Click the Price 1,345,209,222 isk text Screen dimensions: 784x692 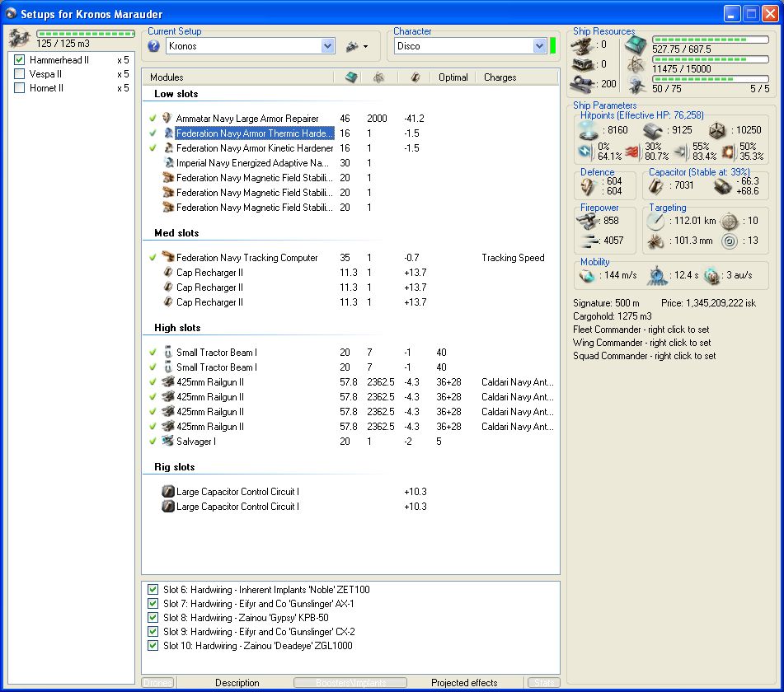[x=708, y=303]
